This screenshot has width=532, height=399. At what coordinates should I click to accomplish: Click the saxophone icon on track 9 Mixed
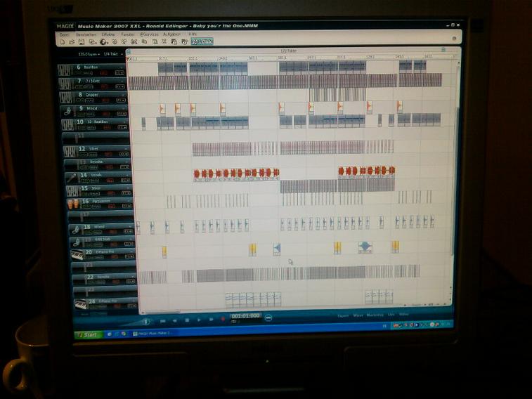point(67,111)
